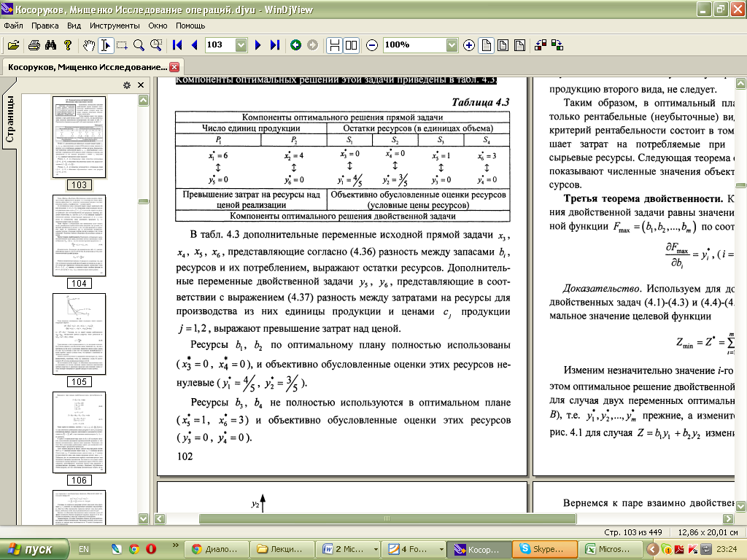
Task: Click the status bar page size 12,86 x 20,01 см
Action: (x=708, y=532)
